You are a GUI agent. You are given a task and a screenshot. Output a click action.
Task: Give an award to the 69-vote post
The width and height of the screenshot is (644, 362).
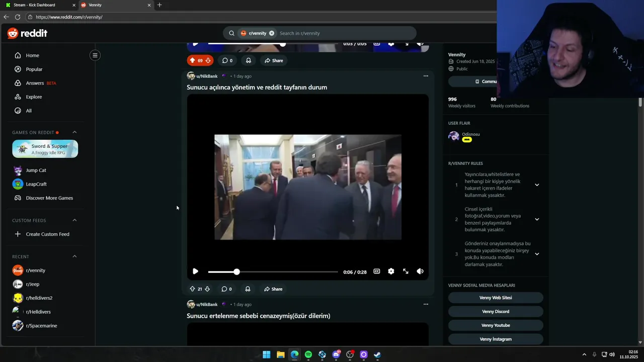[248, 60]
